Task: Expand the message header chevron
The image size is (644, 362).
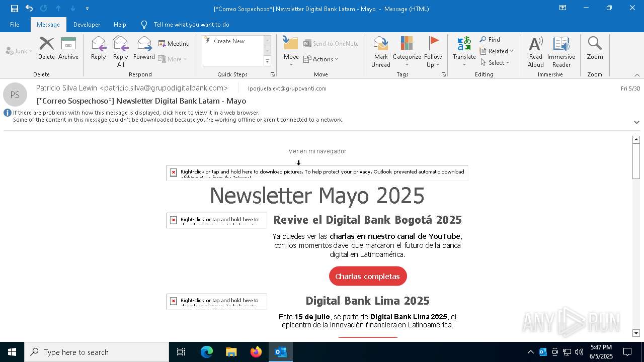Action: coord(636,122)
